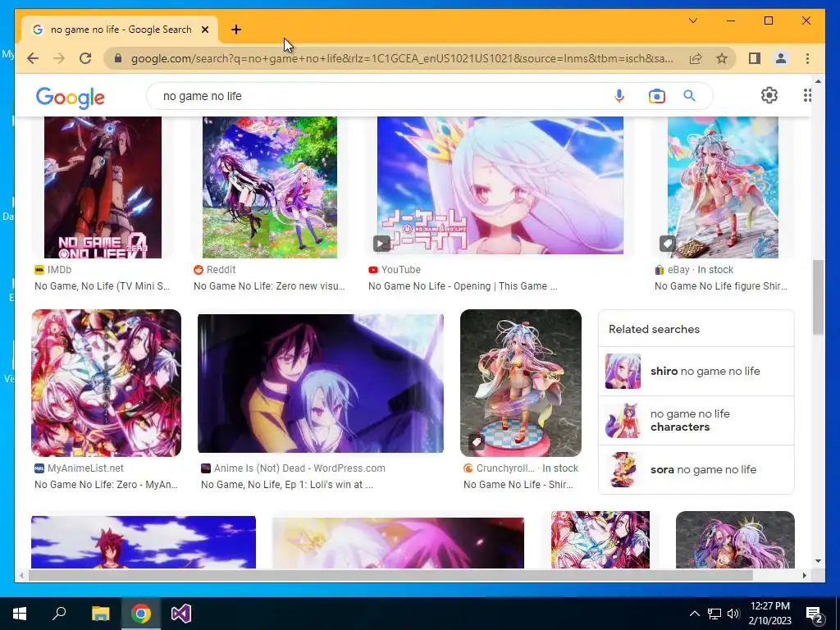Viewport: 840px width, 630px height.
Task: Open Chrome three-dot menu
Action: (x=807, y=58)
